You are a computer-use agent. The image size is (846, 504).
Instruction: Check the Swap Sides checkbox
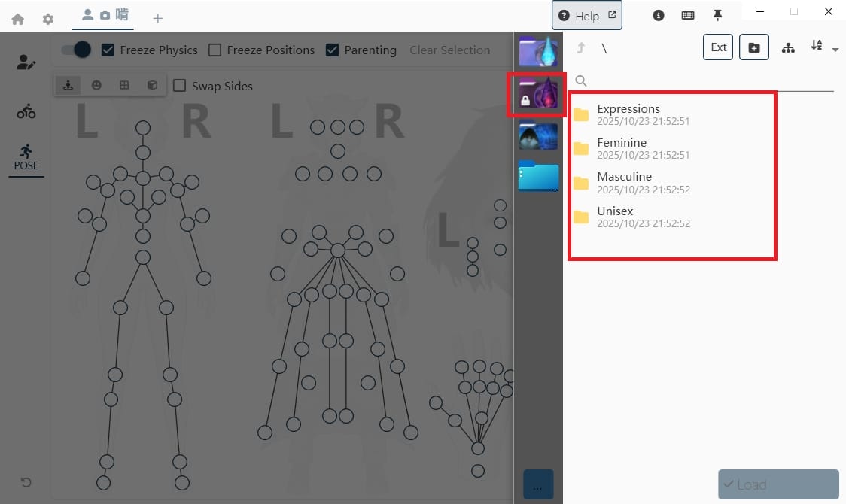(x=180, y=86)
